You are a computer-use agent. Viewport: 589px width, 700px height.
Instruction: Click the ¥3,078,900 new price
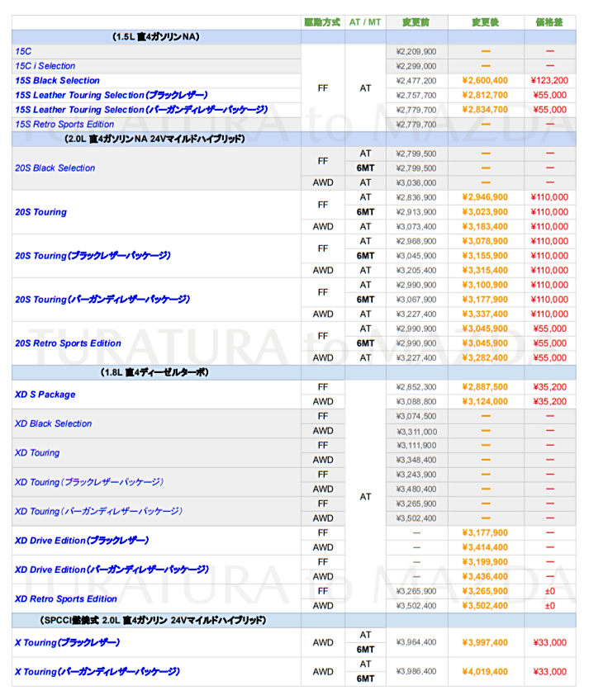(485, 241)
